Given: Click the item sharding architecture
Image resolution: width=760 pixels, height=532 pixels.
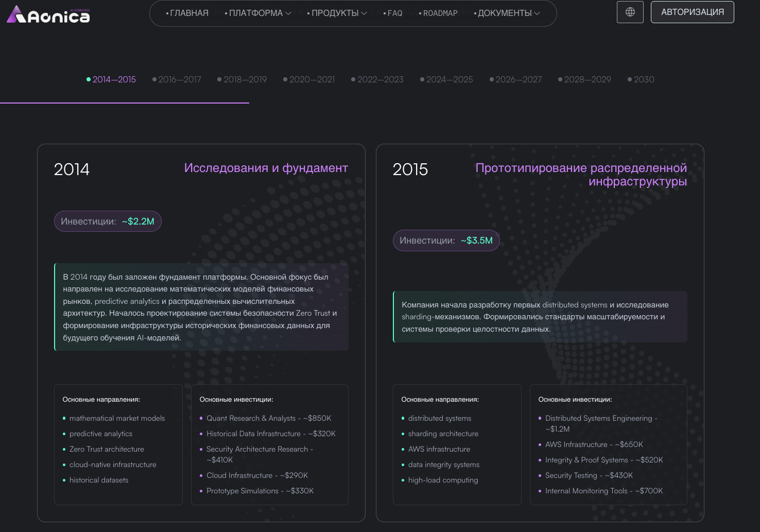Looking at the screenshot, I should (443, 434).
